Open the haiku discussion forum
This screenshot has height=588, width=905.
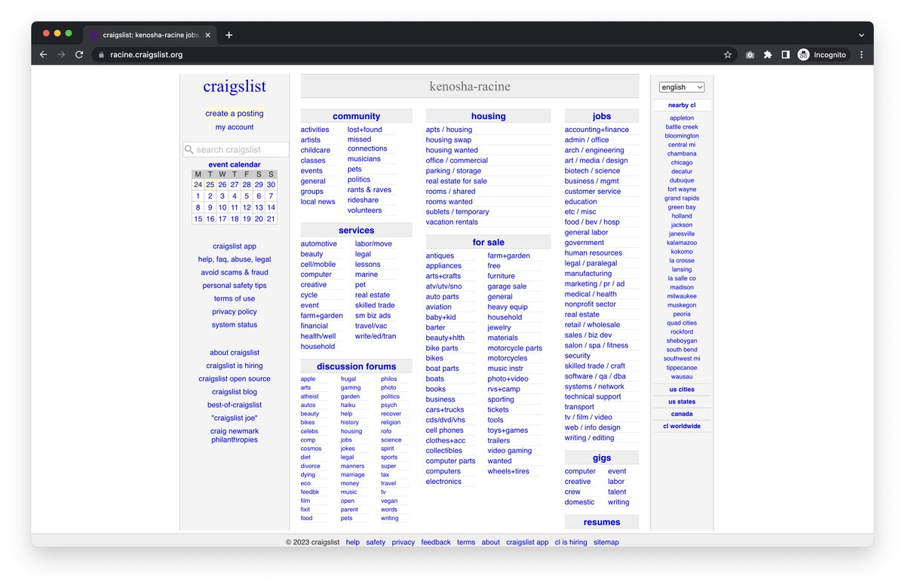pyautogui.click(x=348, y=405)
